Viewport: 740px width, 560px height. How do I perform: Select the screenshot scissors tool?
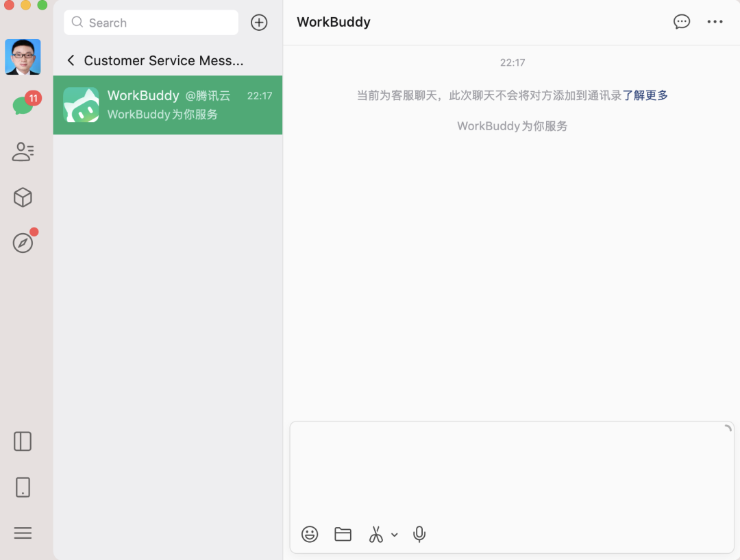[x=375, y=534]
